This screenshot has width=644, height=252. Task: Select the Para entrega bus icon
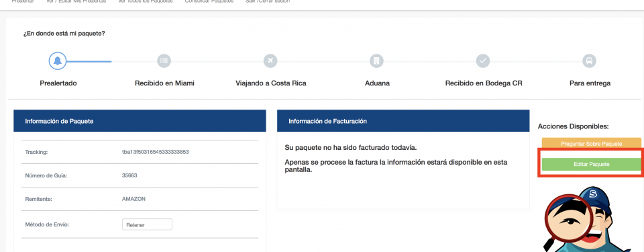(590, 61)
